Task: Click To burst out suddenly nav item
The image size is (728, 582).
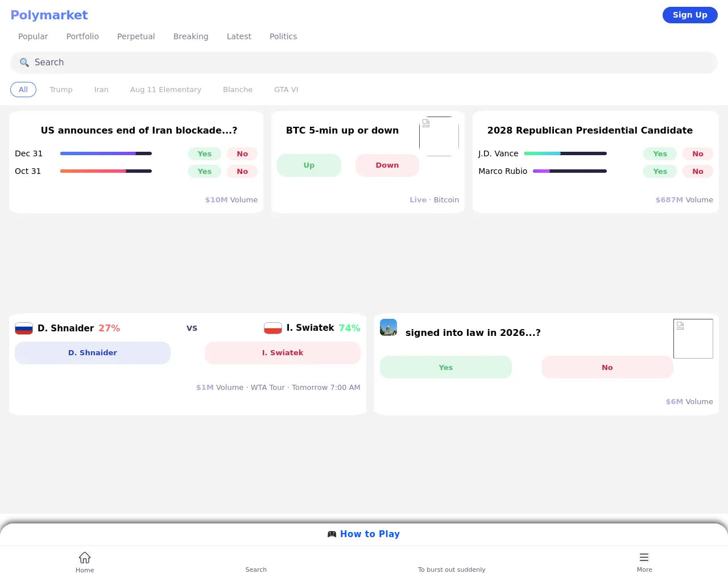Action: pyautogui.click(x=452, y=569)
